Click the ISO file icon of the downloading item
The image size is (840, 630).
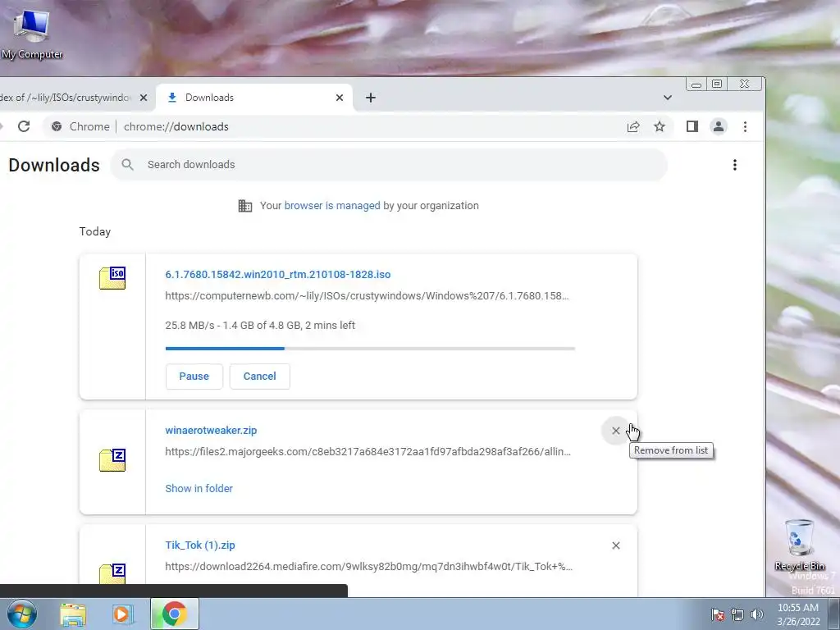coord(112,278)
